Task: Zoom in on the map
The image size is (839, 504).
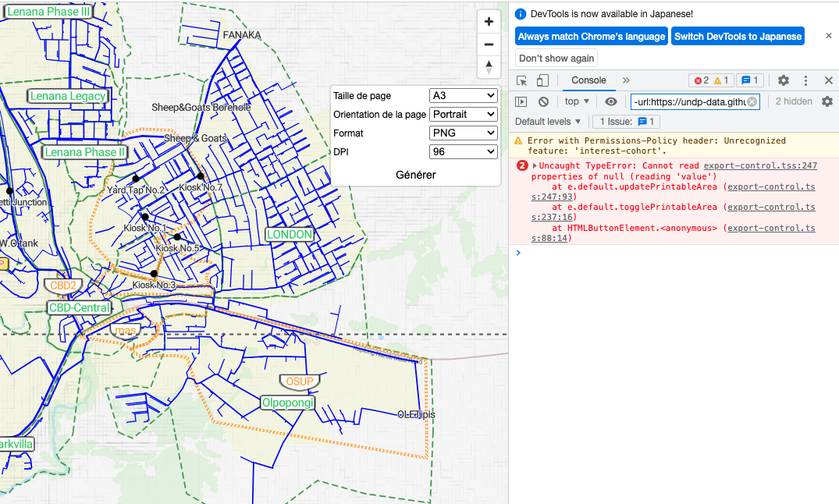Action: pyautogui.click(x=489, y=21)
